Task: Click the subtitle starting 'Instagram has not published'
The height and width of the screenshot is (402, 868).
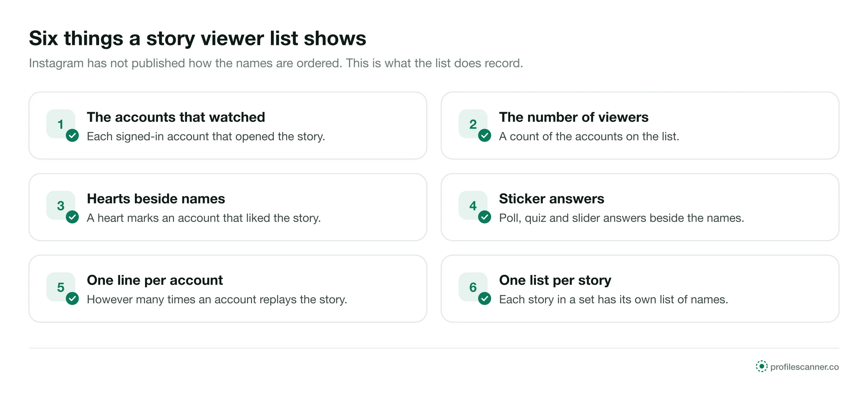Action: (x=276, y=63)
